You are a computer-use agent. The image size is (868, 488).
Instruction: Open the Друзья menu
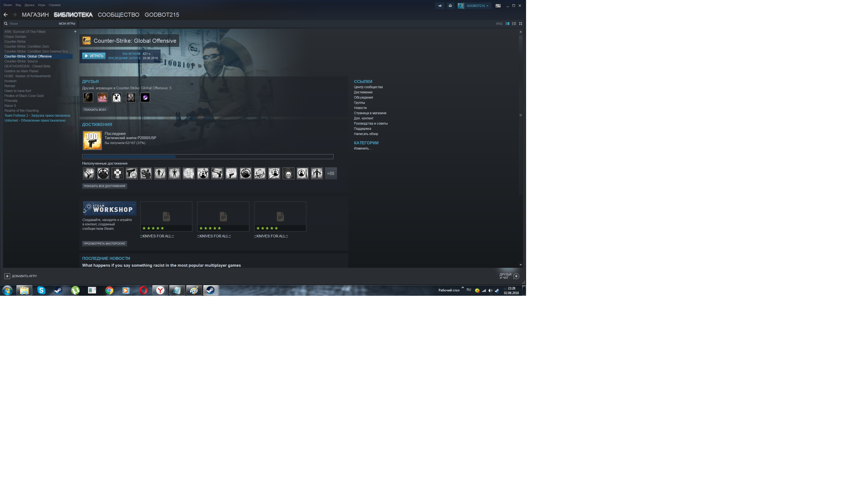(29, 5)
